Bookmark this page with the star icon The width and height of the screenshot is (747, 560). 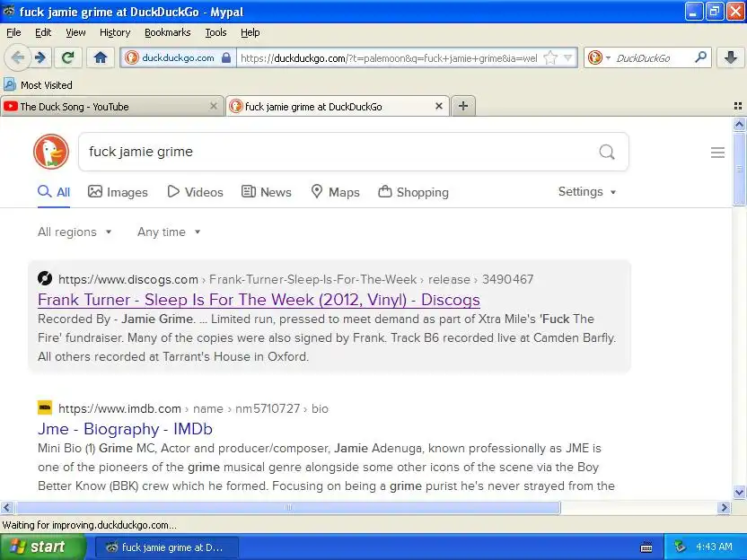[x=550, y=58]
